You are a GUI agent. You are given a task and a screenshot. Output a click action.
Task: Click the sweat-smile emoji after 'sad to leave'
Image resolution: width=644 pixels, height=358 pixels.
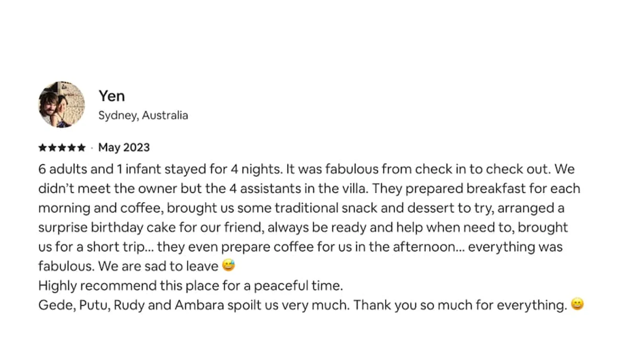(228, 265)
